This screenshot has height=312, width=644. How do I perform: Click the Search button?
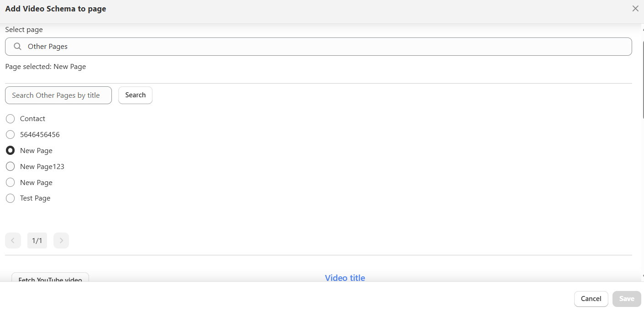click(135, 95)
